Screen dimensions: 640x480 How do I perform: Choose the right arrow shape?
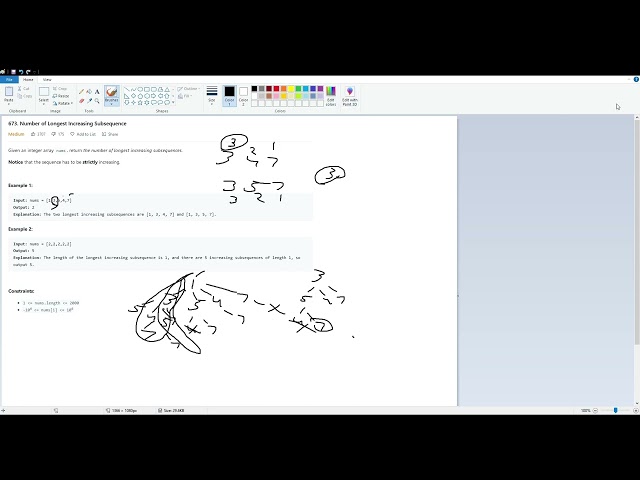[x=153, y=96]
